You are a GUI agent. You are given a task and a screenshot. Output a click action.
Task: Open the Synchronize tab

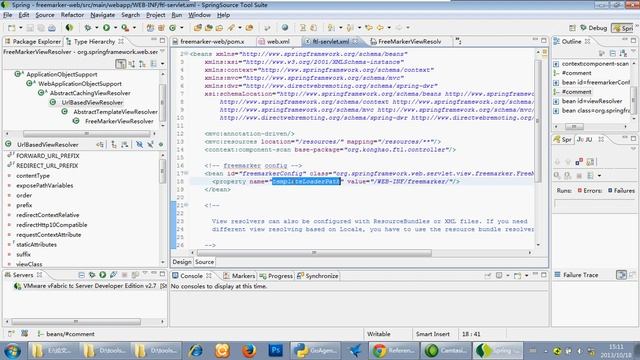318,276
